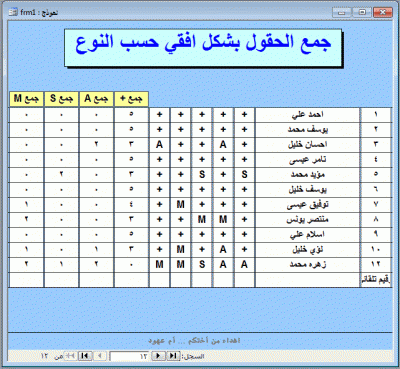Click the record number box showing ١٢

click(130, 356)
